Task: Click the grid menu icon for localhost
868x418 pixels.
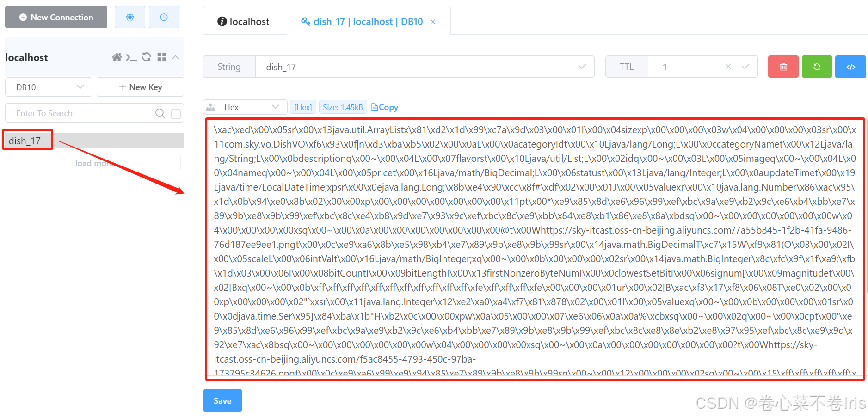Action: [161, 57]
